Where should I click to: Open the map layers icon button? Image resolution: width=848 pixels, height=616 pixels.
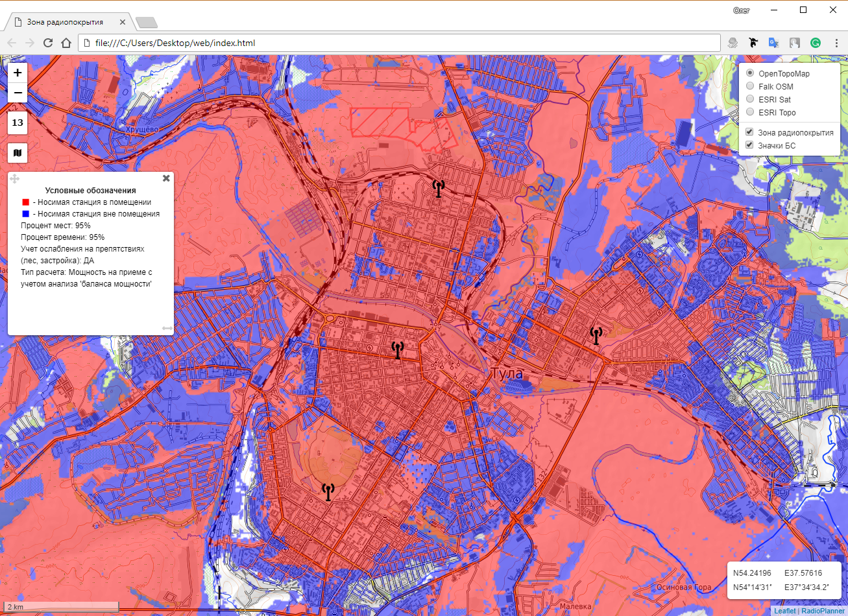[x=18, y=153]
